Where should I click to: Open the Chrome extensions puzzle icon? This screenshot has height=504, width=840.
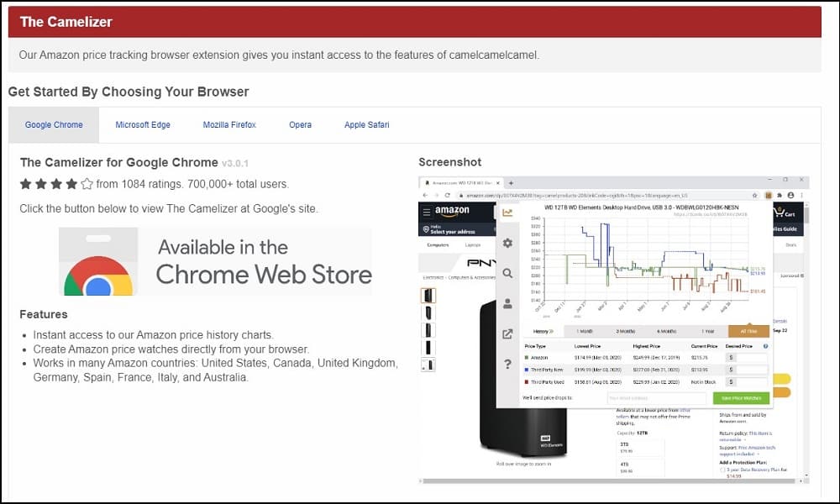coord(780,196)
